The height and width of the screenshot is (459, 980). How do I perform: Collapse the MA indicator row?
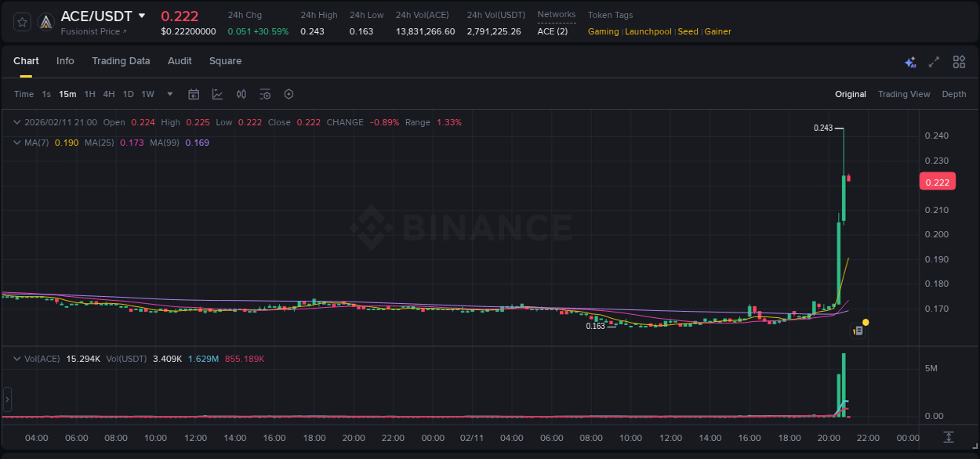[16, 143]
